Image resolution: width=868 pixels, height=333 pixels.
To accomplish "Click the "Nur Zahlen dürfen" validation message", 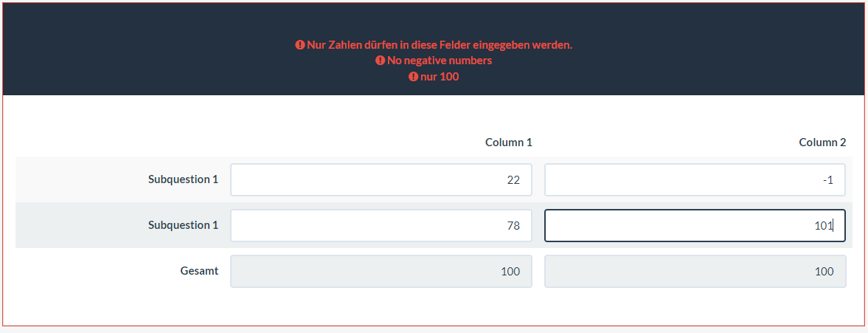I will pyautogui.click(x=440, y=45).
